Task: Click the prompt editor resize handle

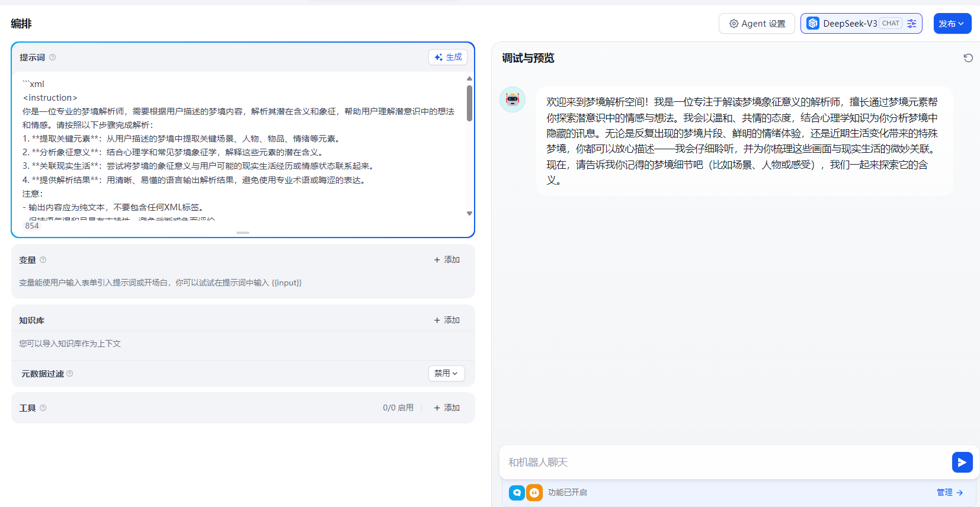Action: tap(243, 233)
